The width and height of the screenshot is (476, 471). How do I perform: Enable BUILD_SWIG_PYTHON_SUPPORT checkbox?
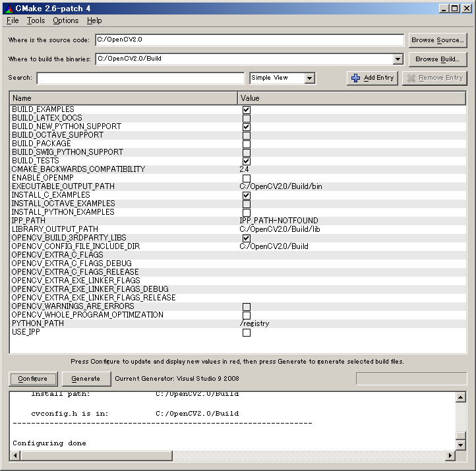247,153
